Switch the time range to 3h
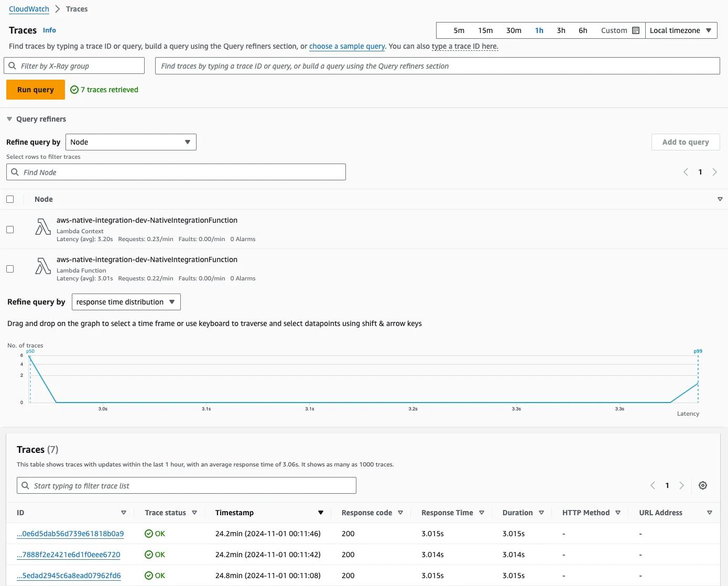Screen dimensions: 728x586 [561, 30]
